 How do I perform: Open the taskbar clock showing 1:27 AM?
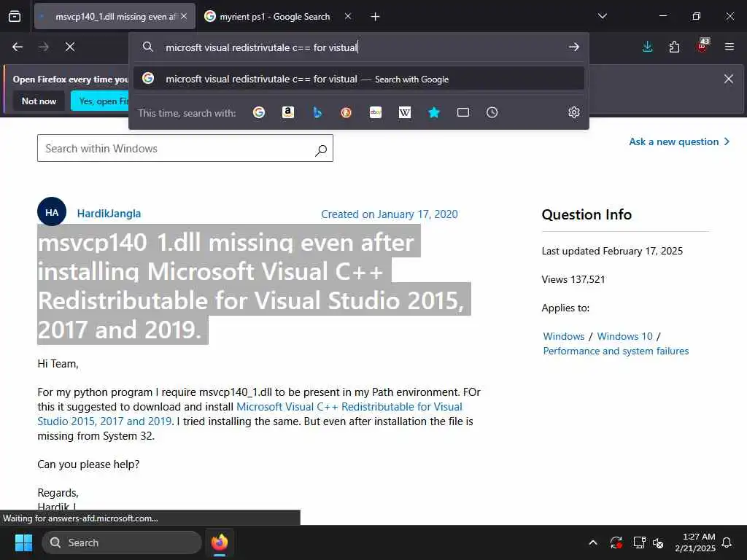click(x=695, y=542)
